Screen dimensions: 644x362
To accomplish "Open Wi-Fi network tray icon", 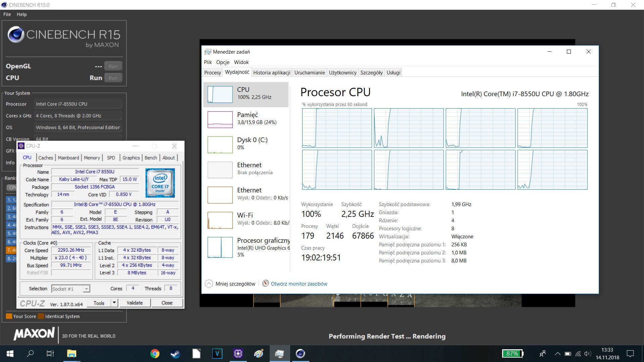I will click(578, 354).
